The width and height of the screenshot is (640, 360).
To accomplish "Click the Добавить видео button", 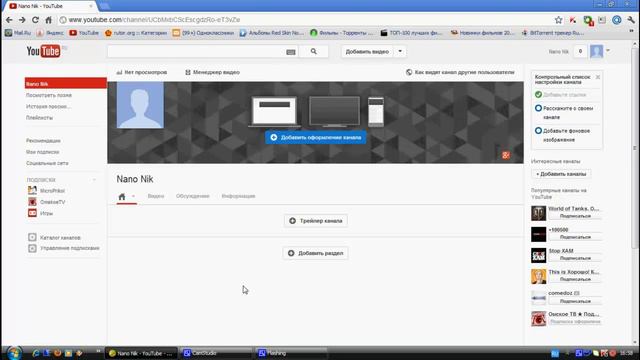I will point(367,51).
